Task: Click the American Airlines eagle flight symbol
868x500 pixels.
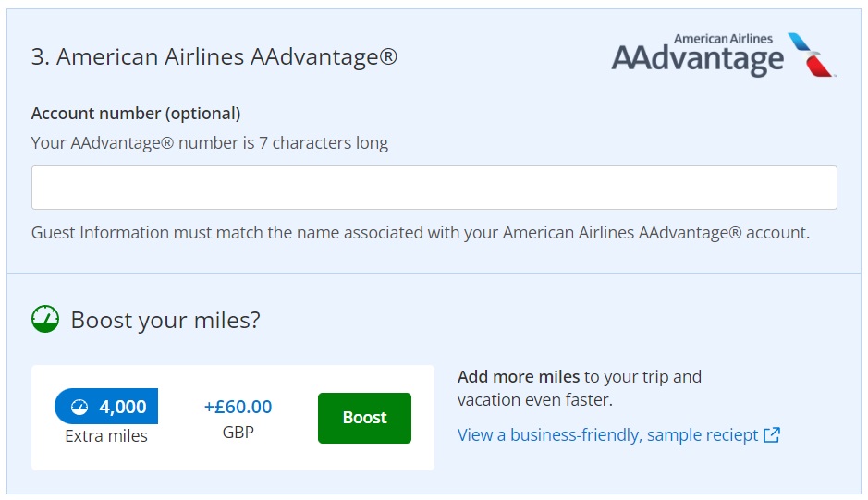Action: 811,54
